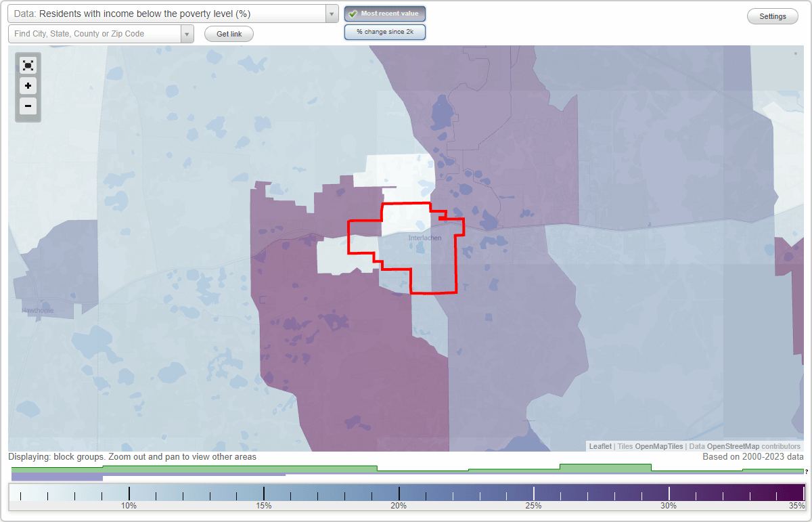Click the magnifying region marker labeled Interlachen
The height and width of the screenshot is (522, 812).
[424, 238]
